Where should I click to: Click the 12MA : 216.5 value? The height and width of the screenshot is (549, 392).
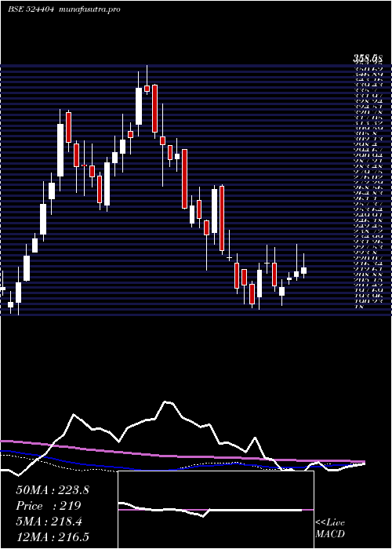[x=53, y=537]
